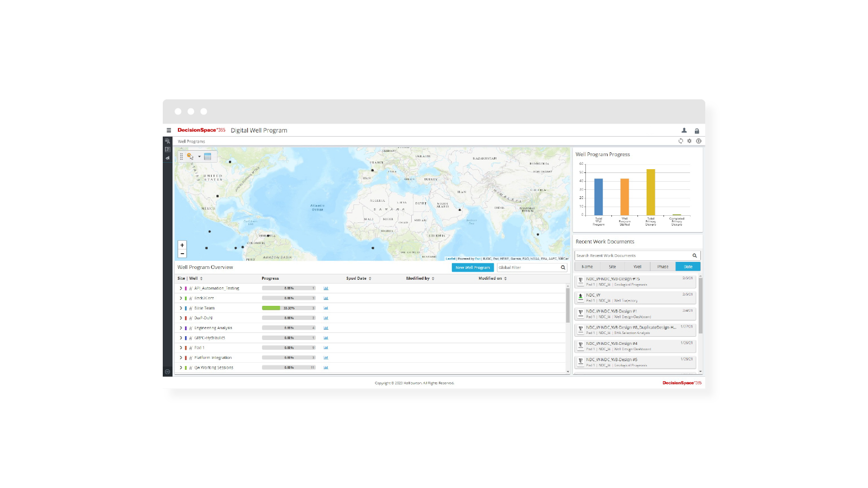
Task: Click the New Well Program button
Action: 473,267
